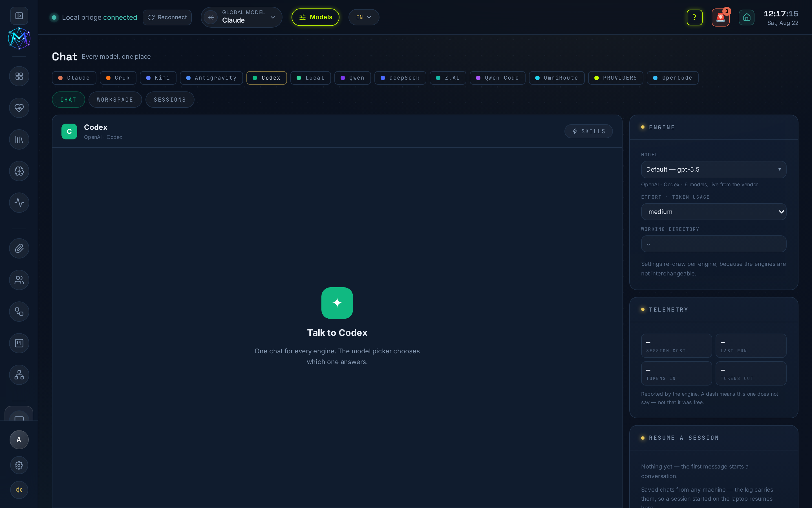Click the "Every model, one place" tagline
The height and width of the screenshot is (508, 812).
click(x=116, y=56)
